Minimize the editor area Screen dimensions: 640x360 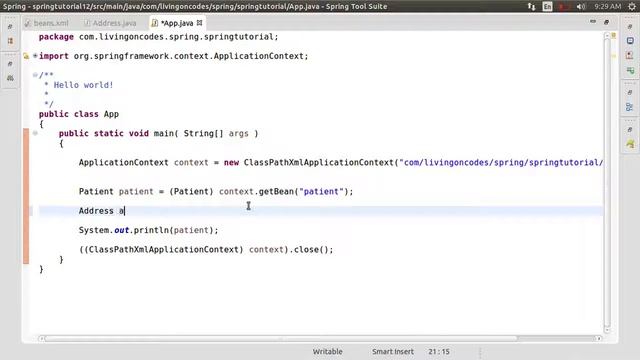pos(593,21)
